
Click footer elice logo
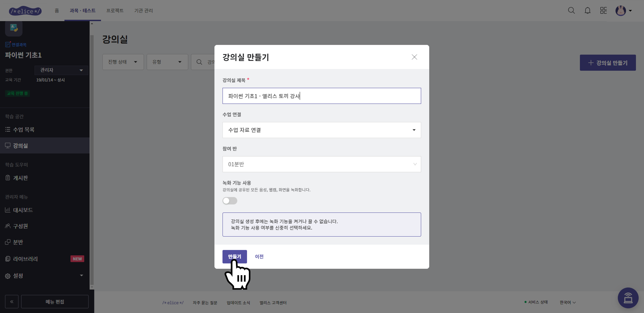pos(173,302)
